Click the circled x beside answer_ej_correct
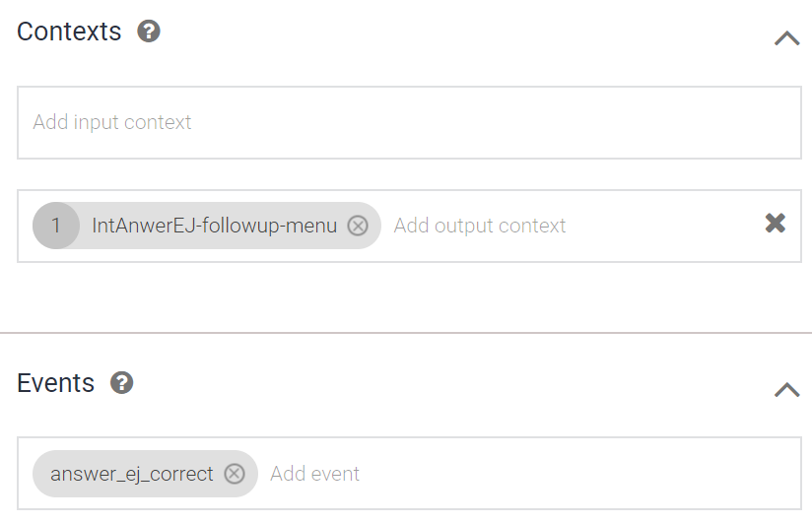This screenshot has width=812, height=523. coord(234,474)
